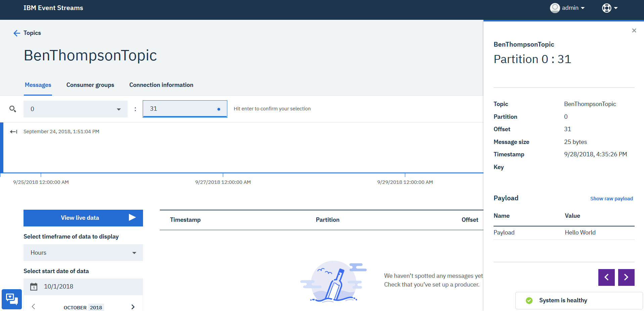Click the 25 bytes message size value
The height and width of the screenshot is (311, 644).
[576, 142]
